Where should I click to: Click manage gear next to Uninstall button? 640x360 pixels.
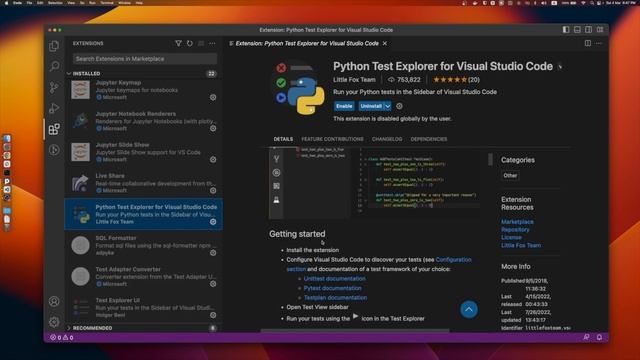click(x=399, y=106)
